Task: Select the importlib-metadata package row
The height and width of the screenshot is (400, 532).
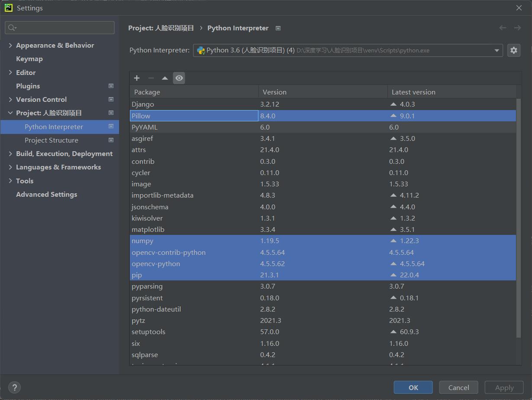Action: (323, 195)
